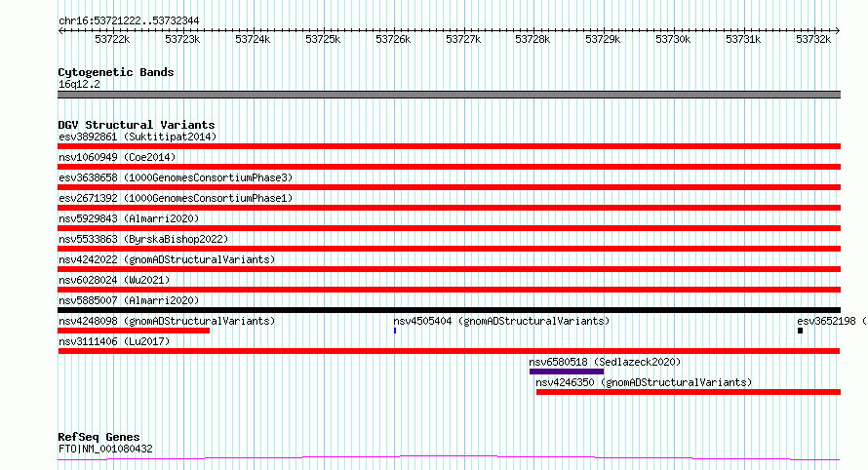Click the nsv1060949 (Coe2014) variant label
This screenshot has width=868, height=470.
[x=117, y=157]
